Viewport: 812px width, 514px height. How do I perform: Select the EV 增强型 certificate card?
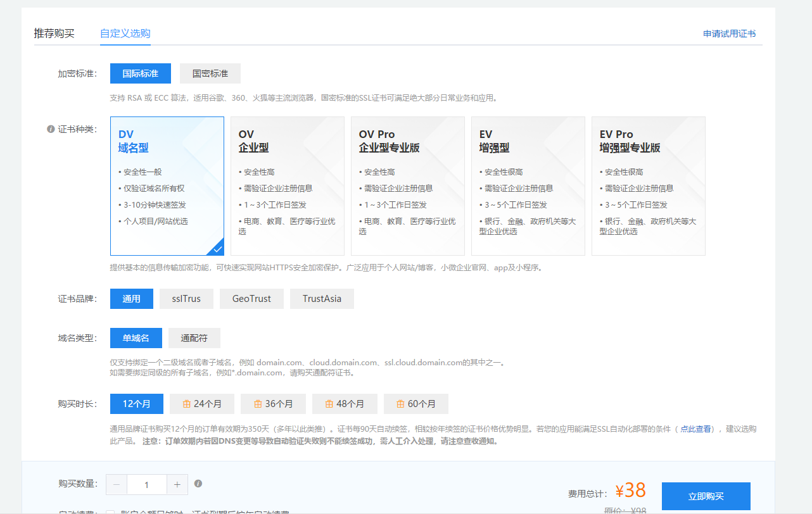[x=528, y=185]
